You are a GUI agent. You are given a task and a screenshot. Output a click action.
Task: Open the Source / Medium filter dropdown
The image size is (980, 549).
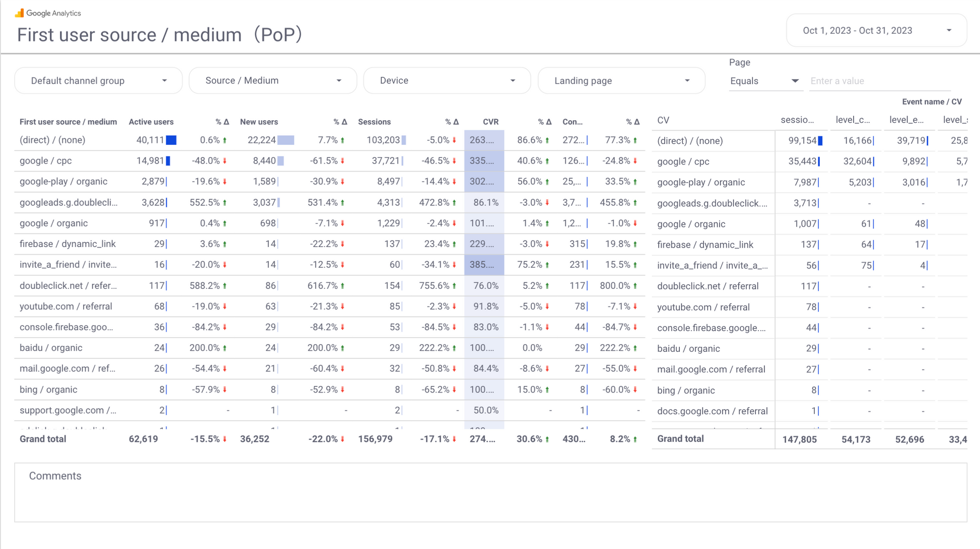coord(272,81)
